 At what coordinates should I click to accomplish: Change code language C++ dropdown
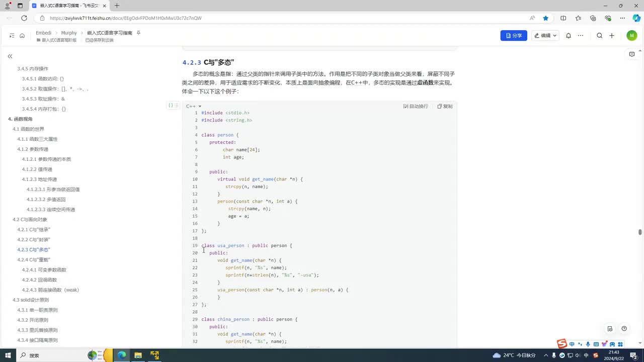pos(194,106)
